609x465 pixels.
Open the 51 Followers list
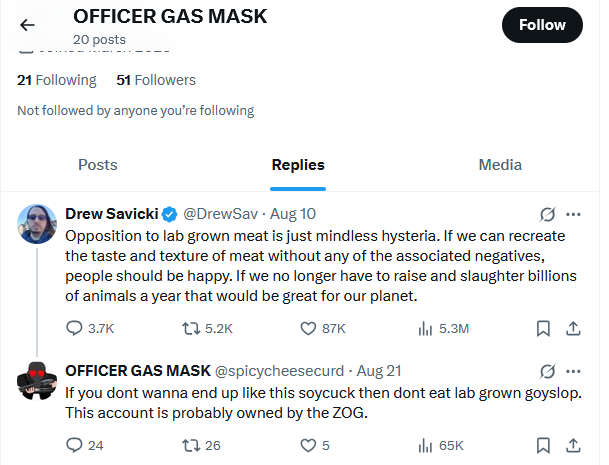pos(156,80)
